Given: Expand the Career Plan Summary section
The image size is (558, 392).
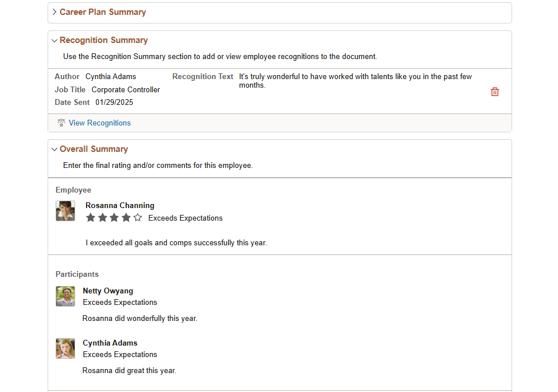Looking at the screenshot, I should (54, 11).
